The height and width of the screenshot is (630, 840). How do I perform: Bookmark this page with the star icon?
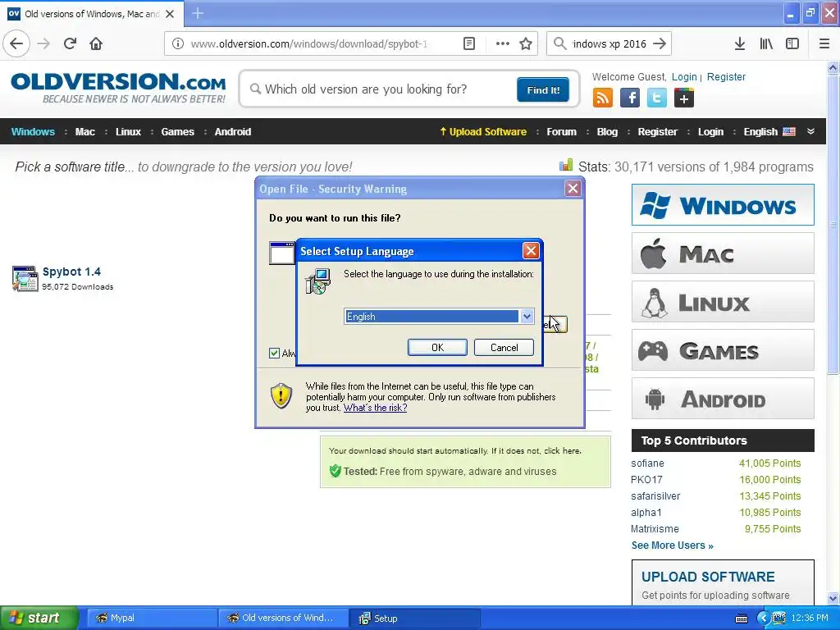[x=526, y=43]
